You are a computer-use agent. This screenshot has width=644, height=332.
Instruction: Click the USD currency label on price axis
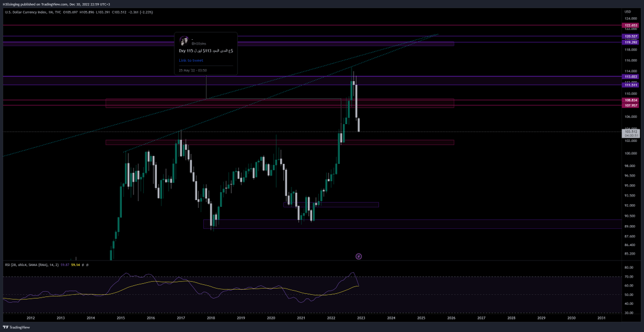point(627,11)
